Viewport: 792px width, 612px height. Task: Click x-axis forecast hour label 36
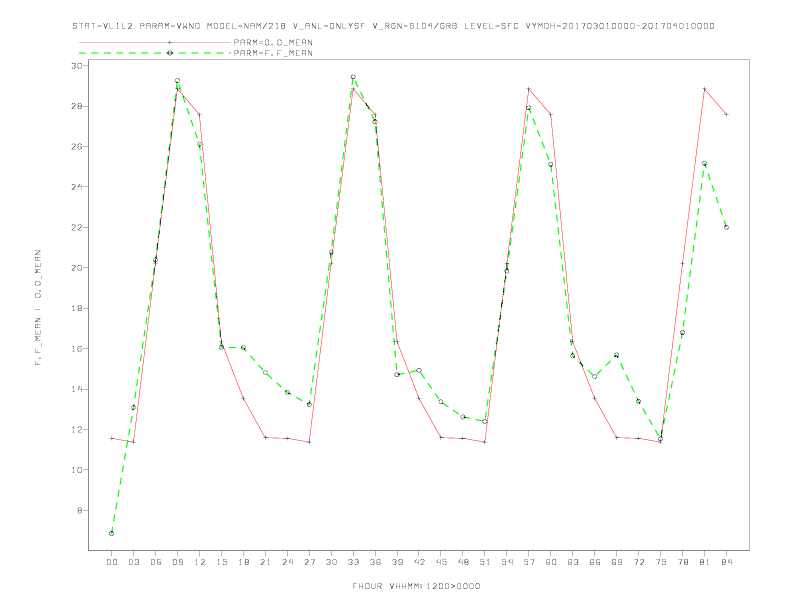[x=375, y=562]
